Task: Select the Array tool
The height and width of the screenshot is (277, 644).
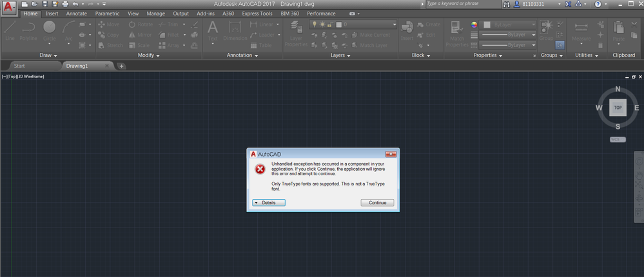Action: pos(169,45)
